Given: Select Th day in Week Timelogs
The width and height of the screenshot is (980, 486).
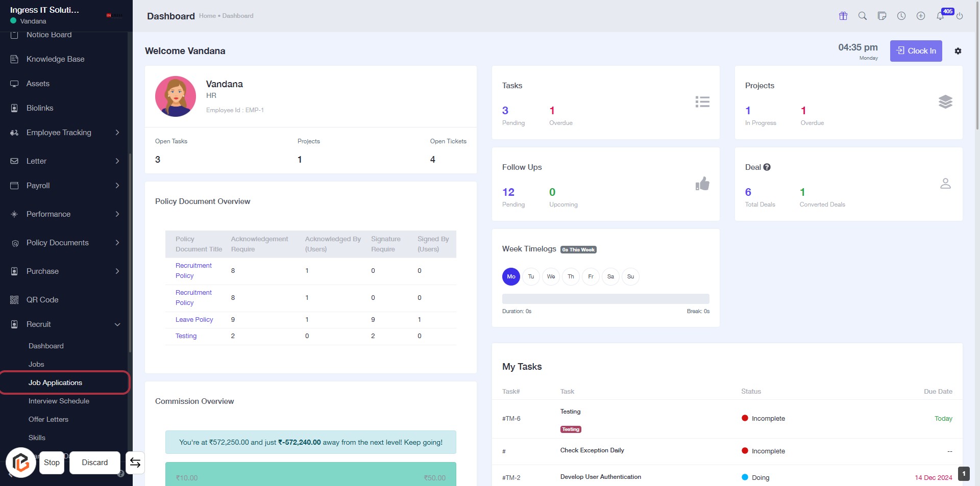Looking at the screenshot, I should click(571, 276).
